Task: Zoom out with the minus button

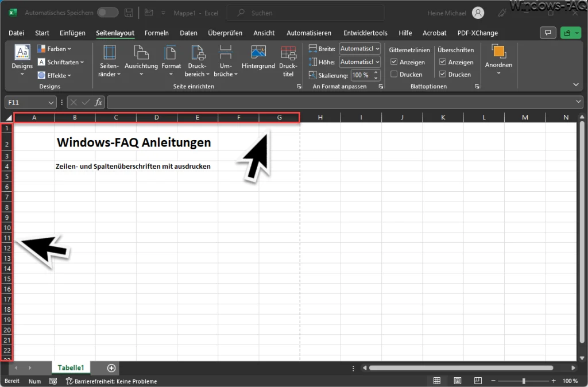Action: click(493, 381)
